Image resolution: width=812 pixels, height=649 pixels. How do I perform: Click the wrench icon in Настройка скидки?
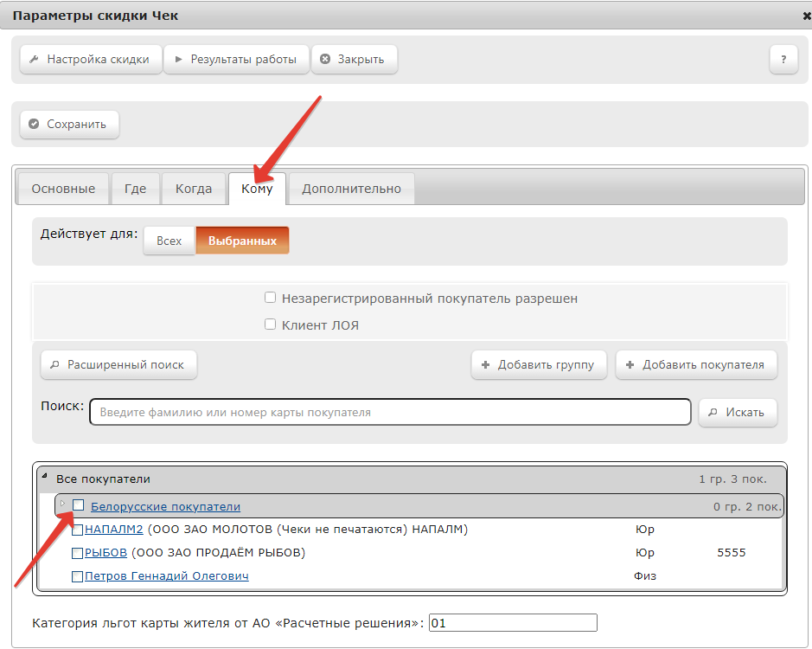(x=35, y=59)
